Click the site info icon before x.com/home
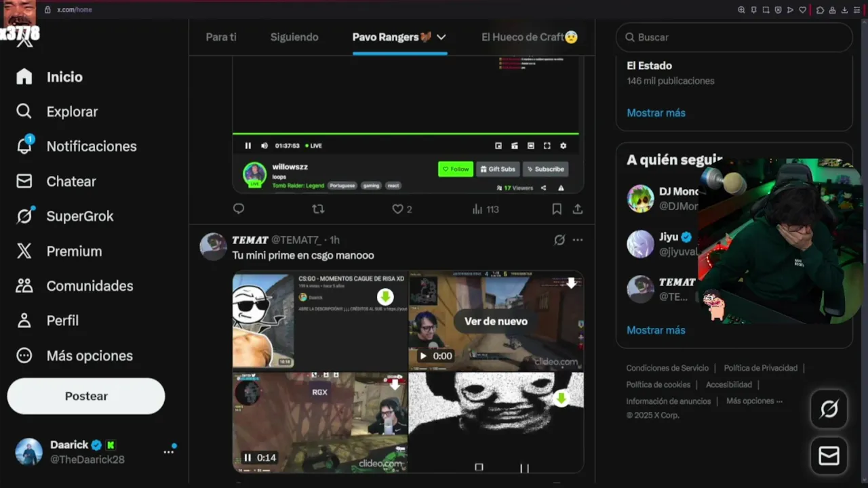 click(47, 9)
